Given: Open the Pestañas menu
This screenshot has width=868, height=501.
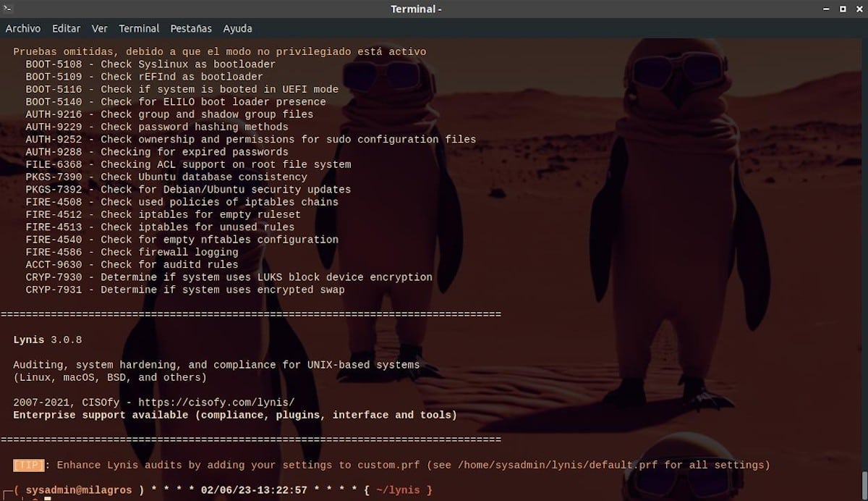Looking at the screenshot, I should pos(191,28).
